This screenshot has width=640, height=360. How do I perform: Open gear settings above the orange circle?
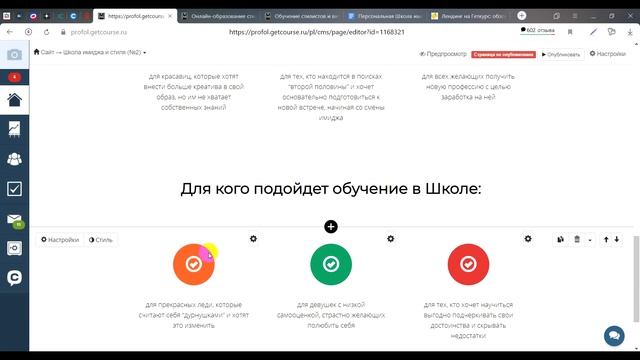[253, 239]
